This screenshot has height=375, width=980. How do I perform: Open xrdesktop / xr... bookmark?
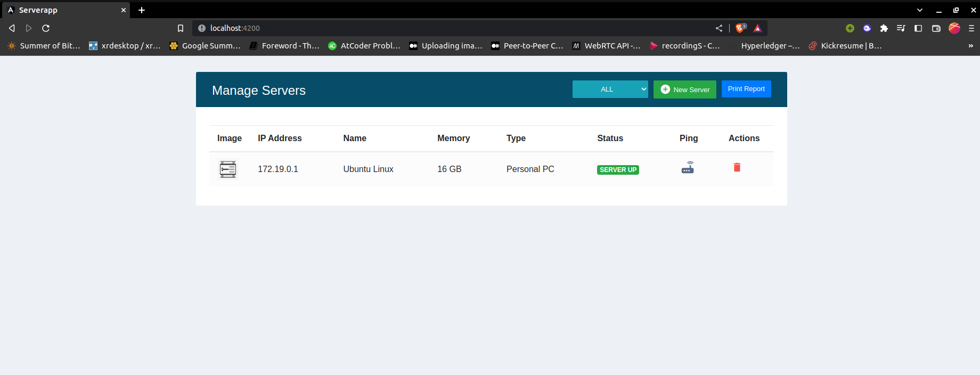coord(125,46)
